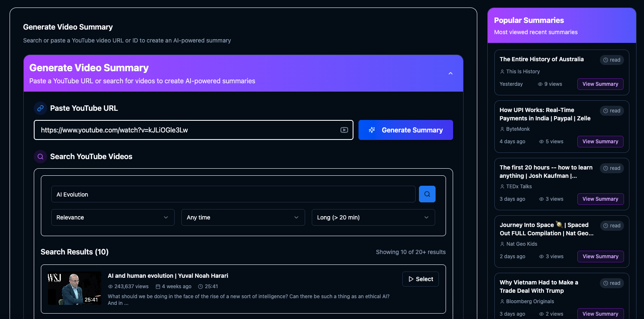Click the person icon beside TEDx Talks
Image resolution: width=644 pixels, height=319 pixels.
(502, 187)
